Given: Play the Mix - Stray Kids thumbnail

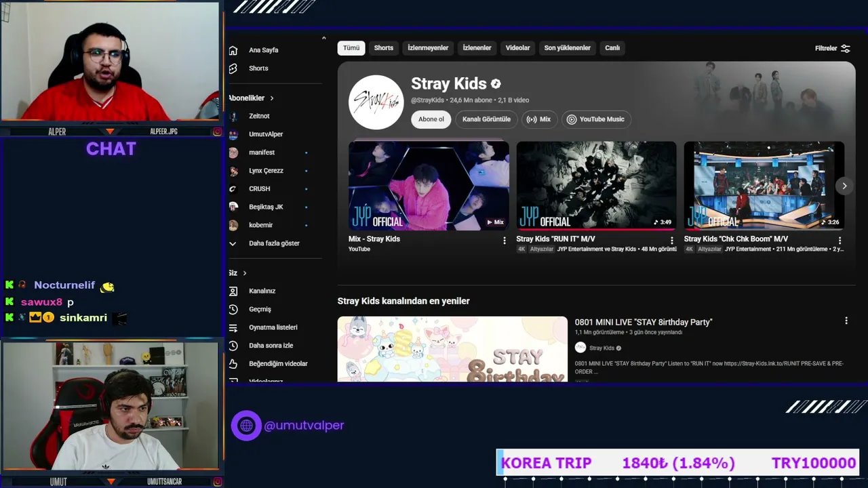Looking at the screenshot, I should pyautogui.click(x=429, y=186).
